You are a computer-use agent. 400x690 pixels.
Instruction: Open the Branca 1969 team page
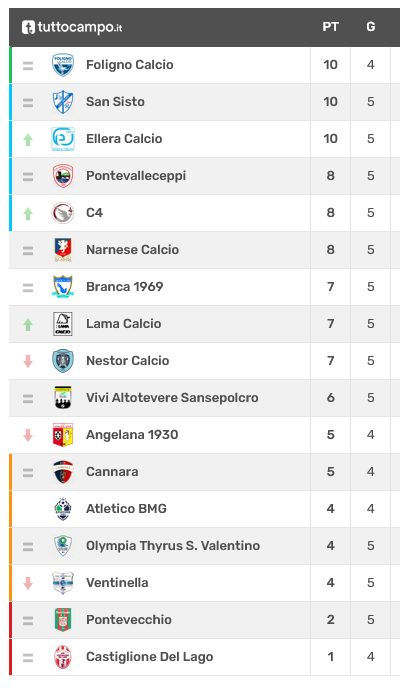[125, 286]
